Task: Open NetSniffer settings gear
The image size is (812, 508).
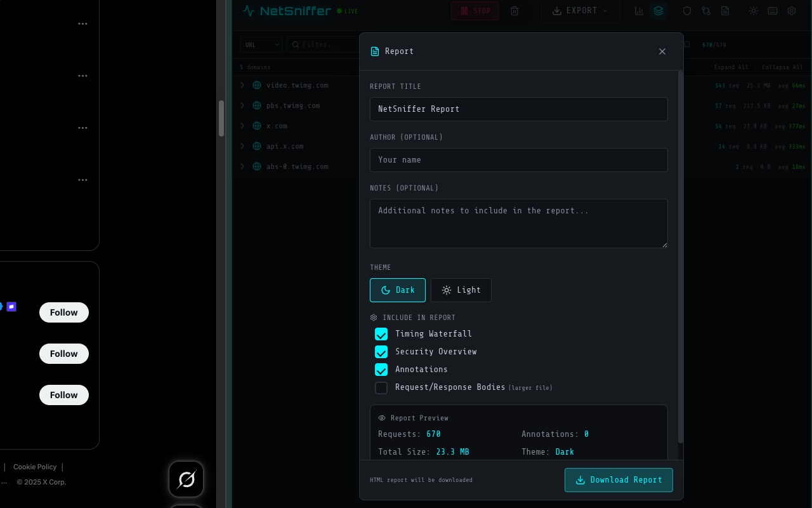Action: pyautogui.click(x=792, y=11)
